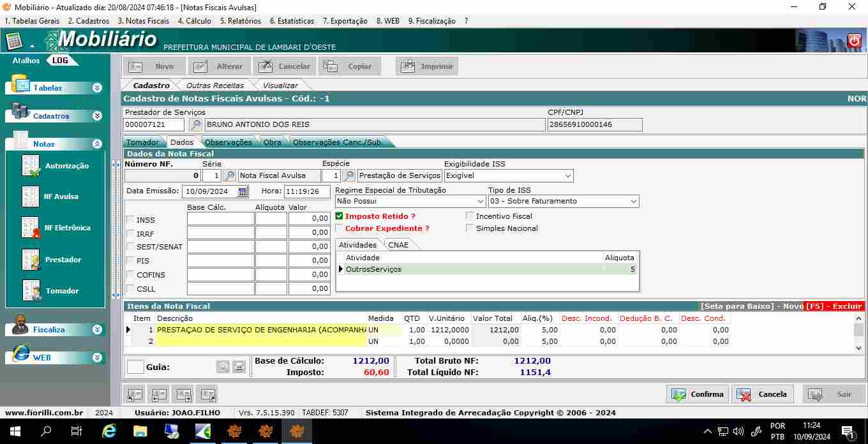Expand the Tipo de ISS dropdown
868x444 pixels.
click(x=633, y=202)
